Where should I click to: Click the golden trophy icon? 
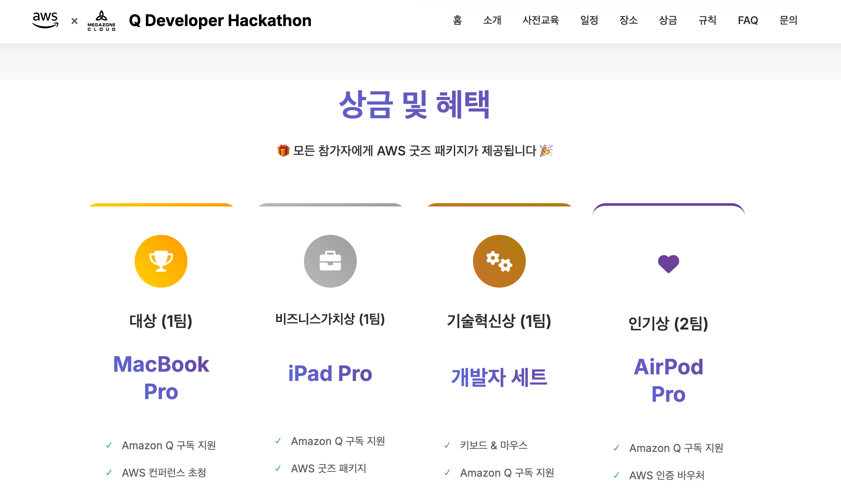tap(161, 261)
